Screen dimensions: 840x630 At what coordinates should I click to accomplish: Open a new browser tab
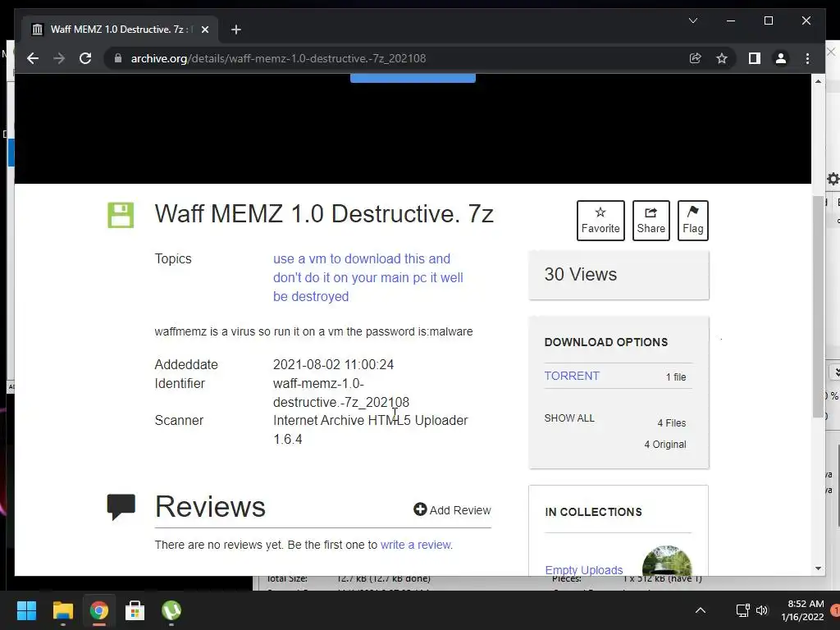[236, 30]
